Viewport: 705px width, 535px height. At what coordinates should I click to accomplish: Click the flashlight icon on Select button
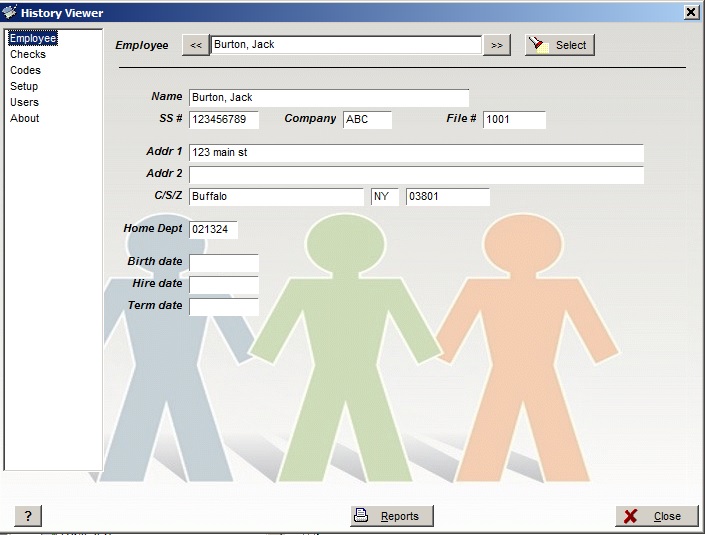tap(538, 45)
